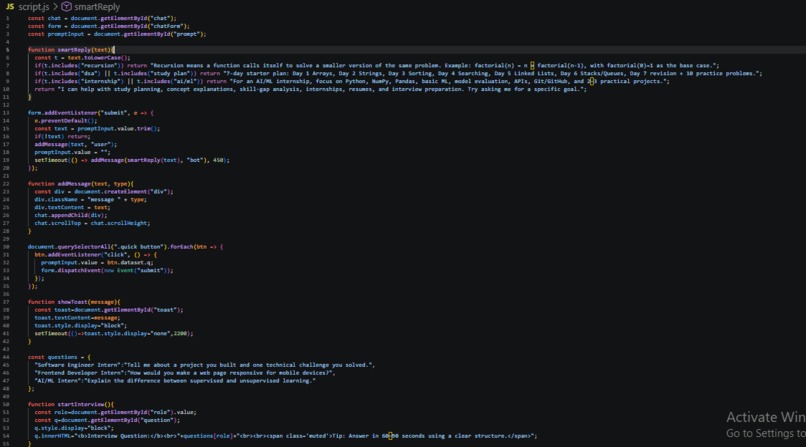
Task: Click the 'const role=document.getElementById("role").value;' line
Action: pyautogui.click(x=116, y=412)
